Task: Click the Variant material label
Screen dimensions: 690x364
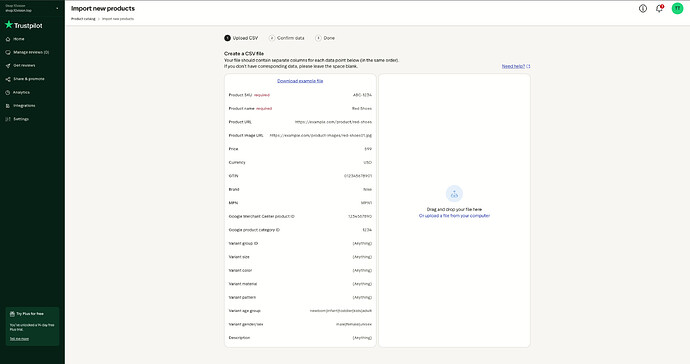Action: pos(242,284)
